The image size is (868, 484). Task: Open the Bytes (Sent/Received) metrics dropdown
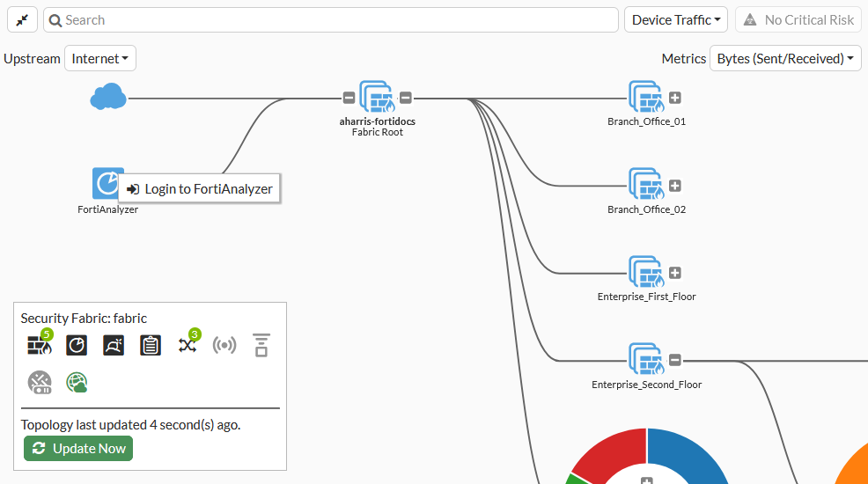click(785, 59)
